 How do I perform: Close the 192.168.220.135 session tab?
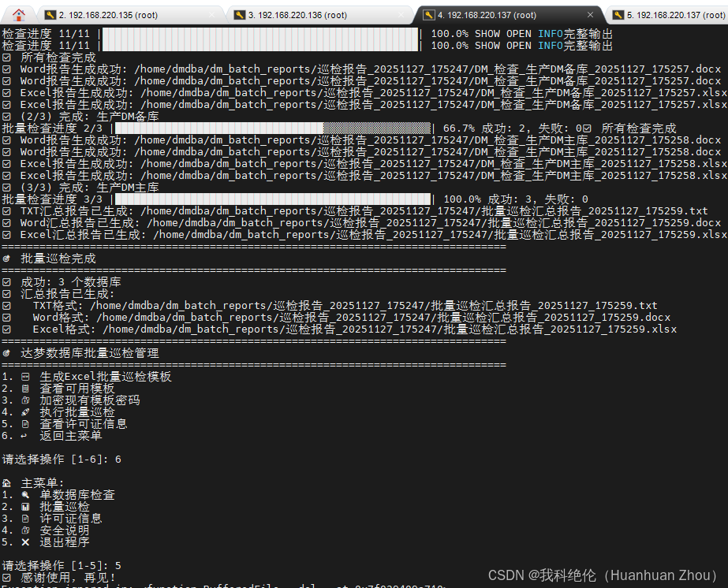tap(211, 15)
